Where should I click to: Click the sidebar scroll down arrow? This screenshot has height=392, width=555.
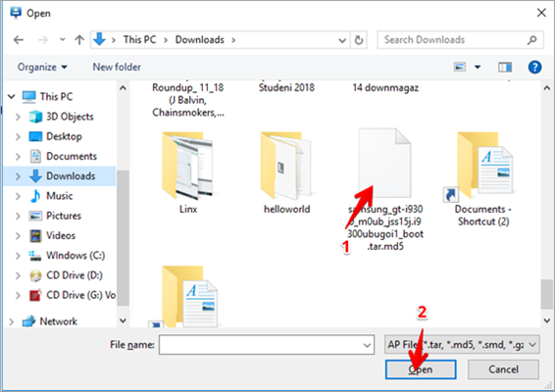(123, 320)
